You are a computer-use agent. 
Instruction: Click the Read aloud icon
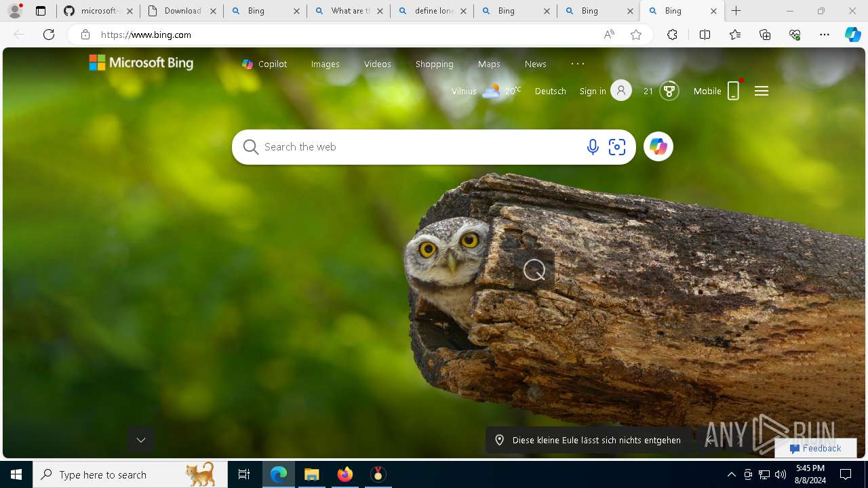(x=609, y=35)
